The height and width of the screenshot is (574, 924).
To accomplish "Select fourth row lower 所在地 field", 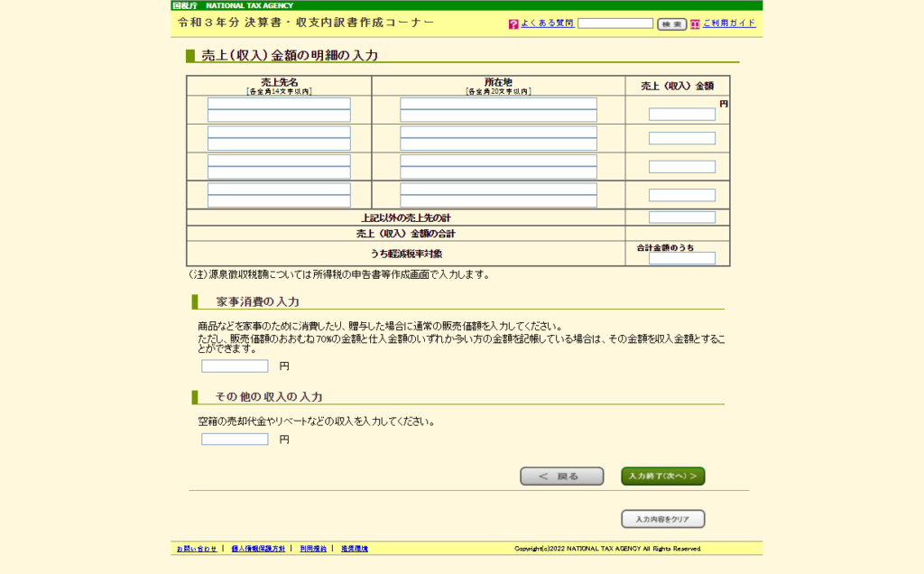I will coord(498,201).
